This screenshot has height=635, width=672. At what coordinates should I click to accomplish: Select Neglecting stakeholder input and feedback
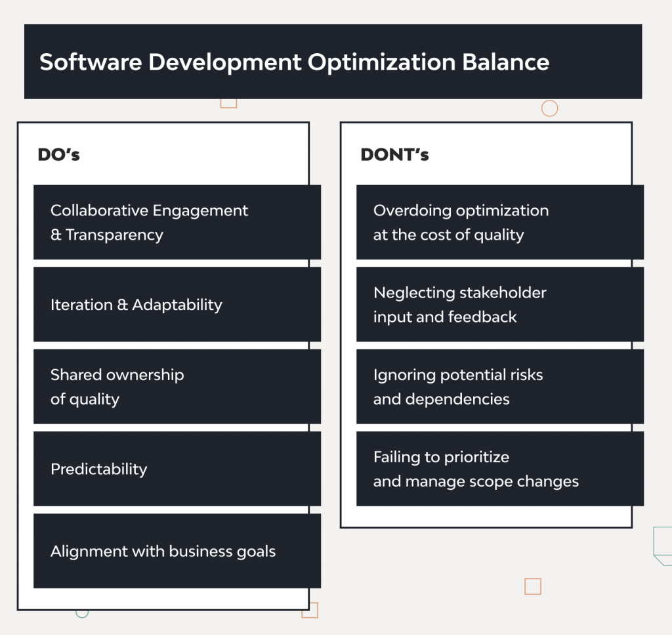(500, 304)
